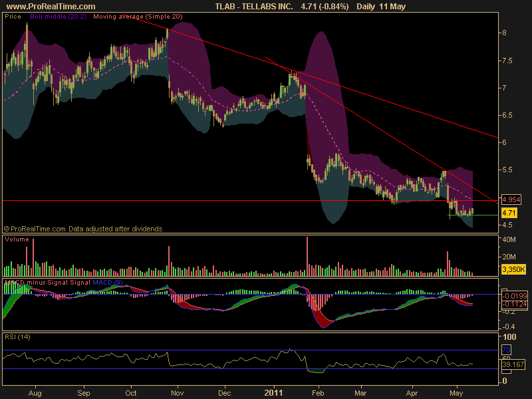This screenshot has height=399, width=532.
Task: Select the RSI (14) panel label
Action: 17,337
